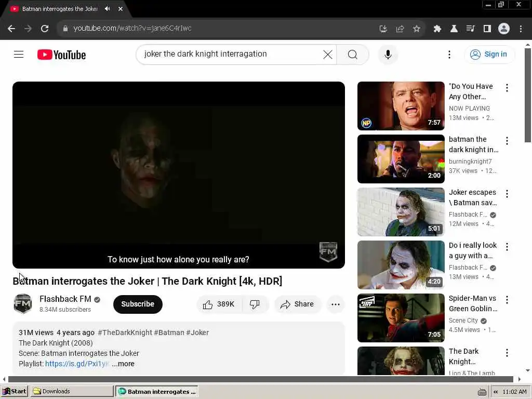Open Chrome Labs flask icon
532x399 pixels.
click(x=454, y=29)
